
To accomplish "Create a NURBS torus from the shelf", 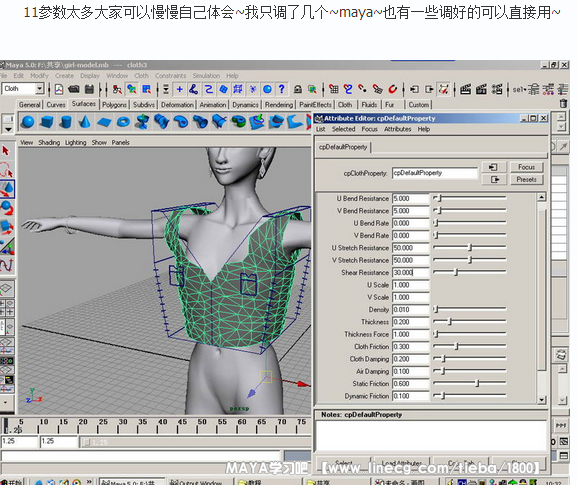I will point(123,122).
